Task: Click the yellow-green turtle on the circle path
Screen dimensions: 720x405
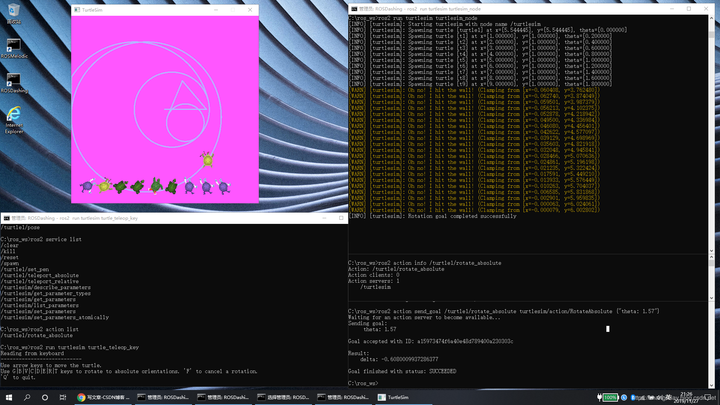Action: [x=208, y=159]
